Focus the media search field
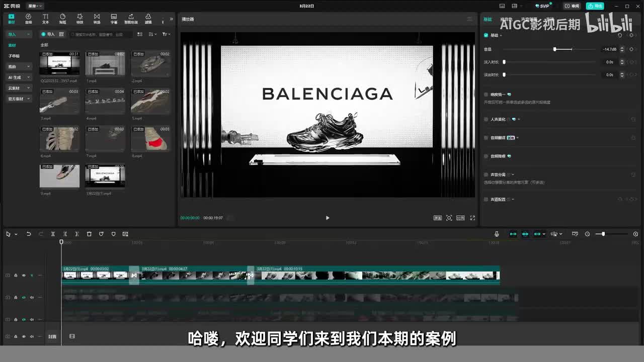Viewport: 644px width, 362px height. (x=101, y=34)
